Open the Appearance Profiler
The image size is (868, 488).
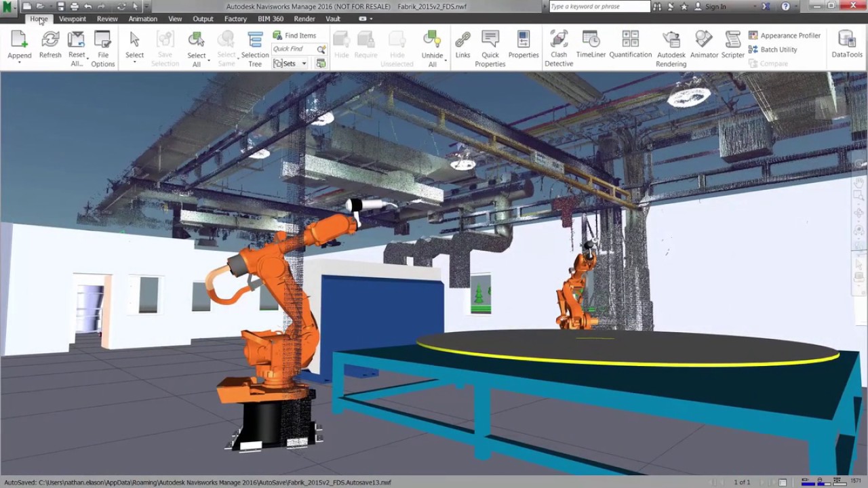[785, 35]
